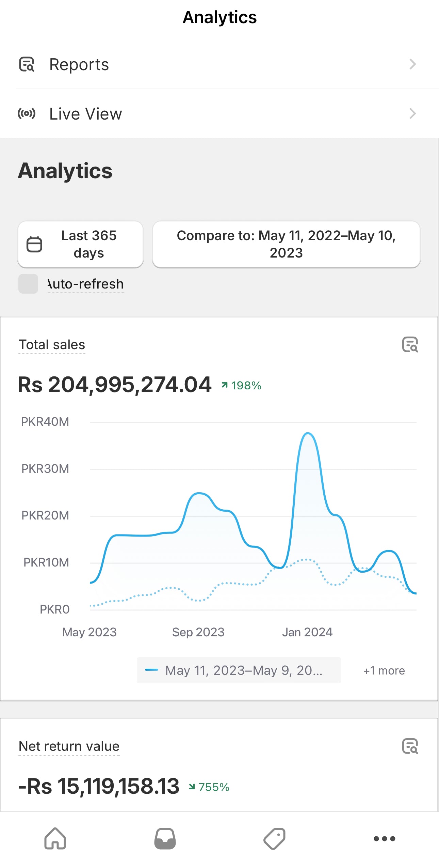Screen dimensions: 439x868
Task: Open the Products tag icon
Action: (275, 839)
